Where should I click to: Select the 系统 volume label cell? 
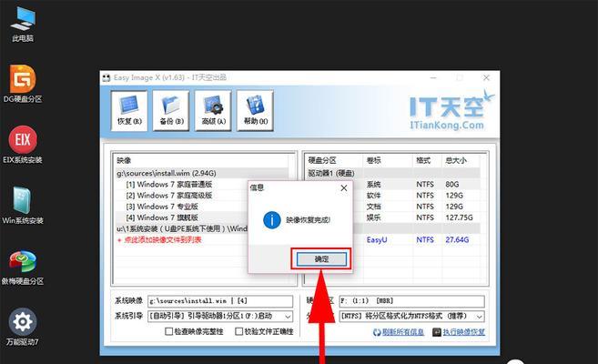pos(374,185)
